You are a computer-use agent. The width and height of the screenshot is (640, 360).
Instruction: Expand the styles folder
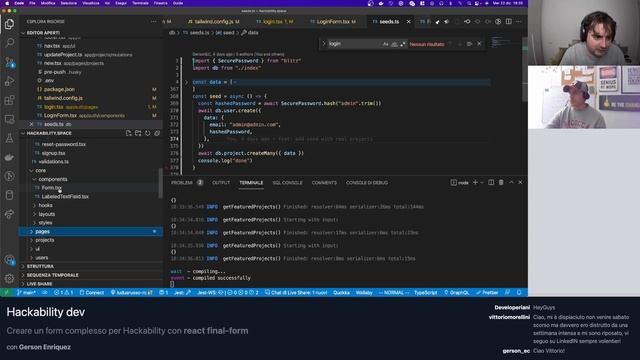(45, 223)
